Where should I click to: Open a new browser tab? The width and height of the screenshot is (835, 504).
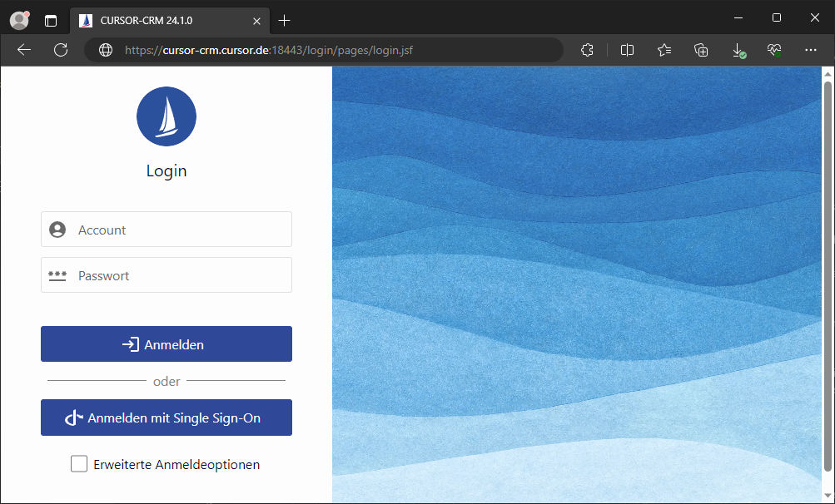point(285,21)
